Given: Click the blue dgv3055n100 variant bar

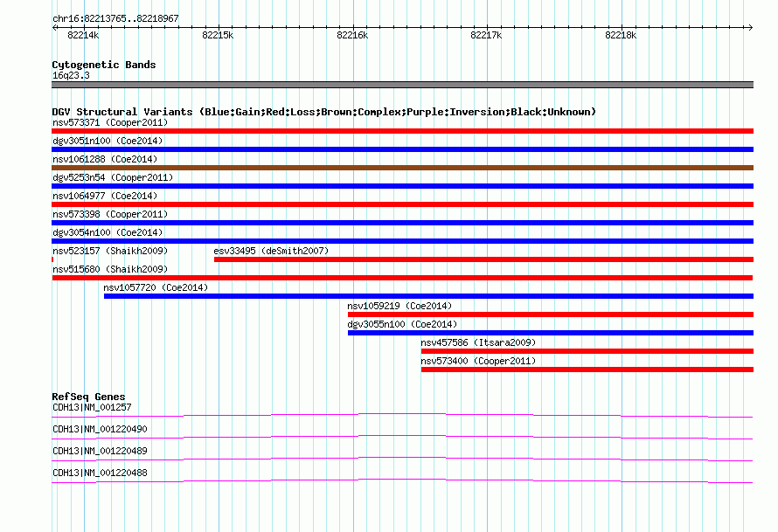Looking at the screenshot, I should pyautogui.click(x=551, y=333).
